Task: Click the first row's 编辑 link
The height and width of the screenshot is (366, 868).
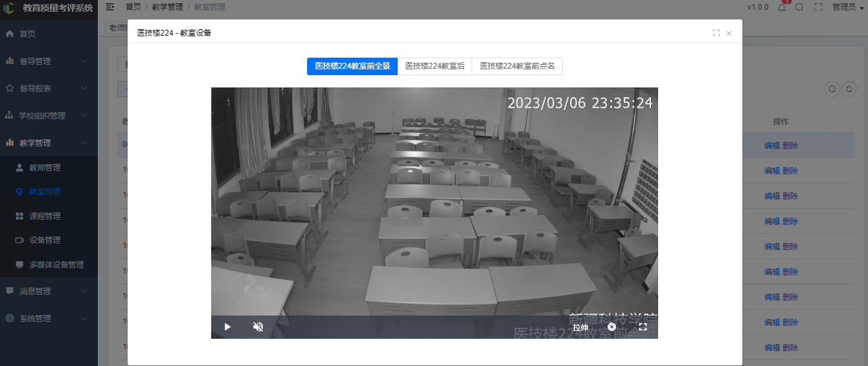Action: [771, 146]
